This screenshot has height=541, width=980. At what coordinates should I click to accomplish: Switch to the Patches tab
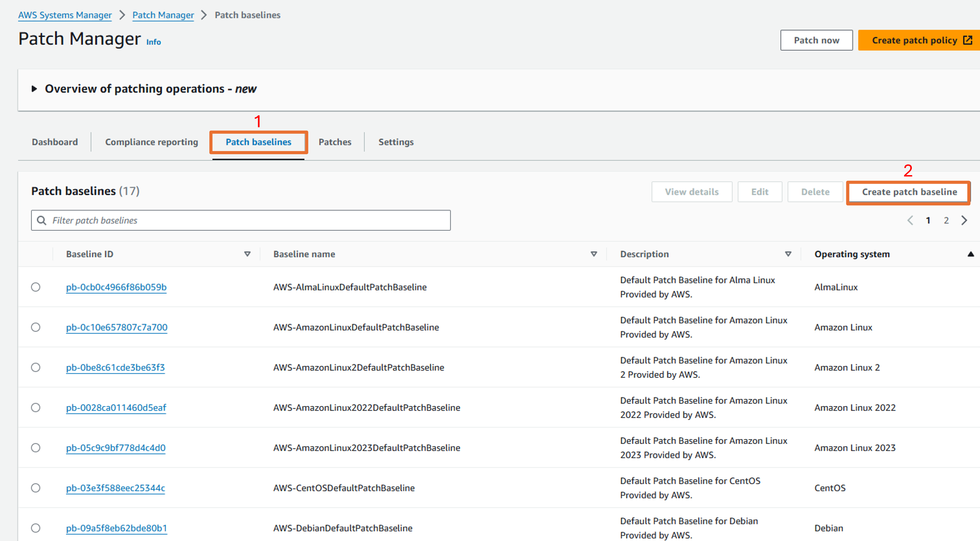click(335, 142)
